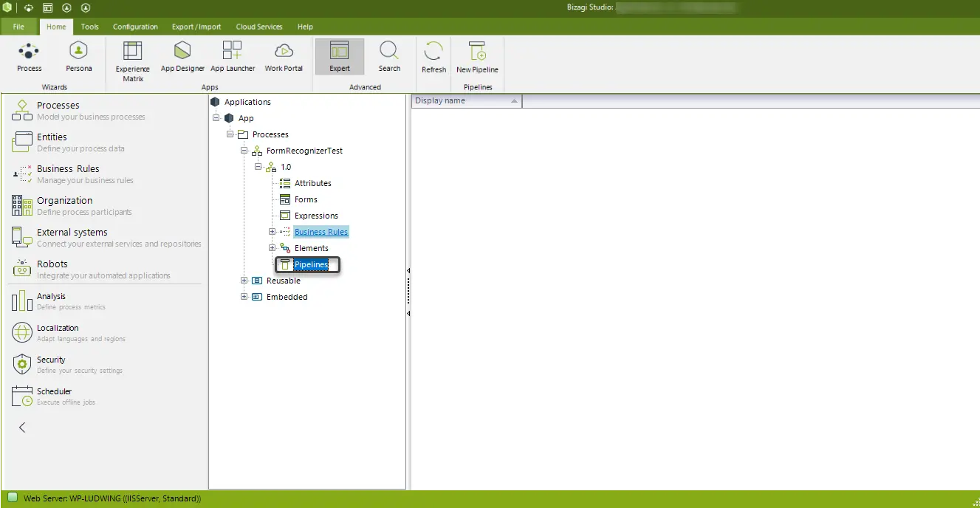This screenshot has height=508, width=980.
Task: Open the Help tab
Action: tap(305, 27)
